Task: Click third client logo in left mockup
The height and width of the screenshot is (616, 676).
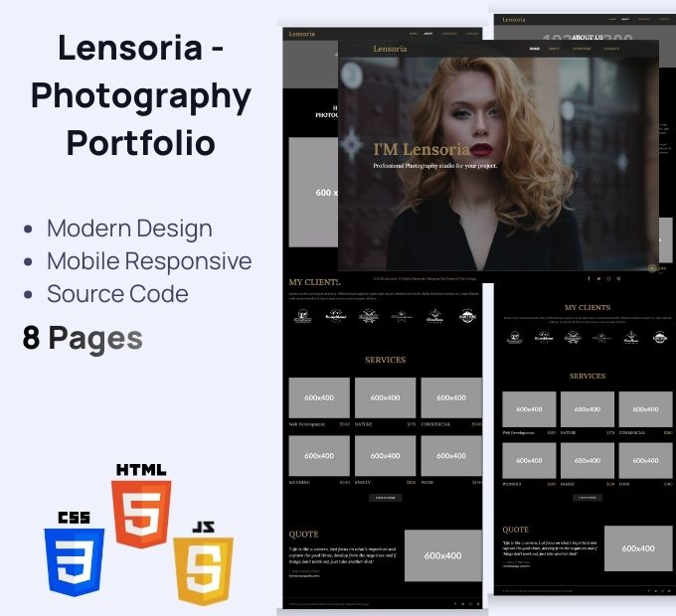Action: point(369,316)
